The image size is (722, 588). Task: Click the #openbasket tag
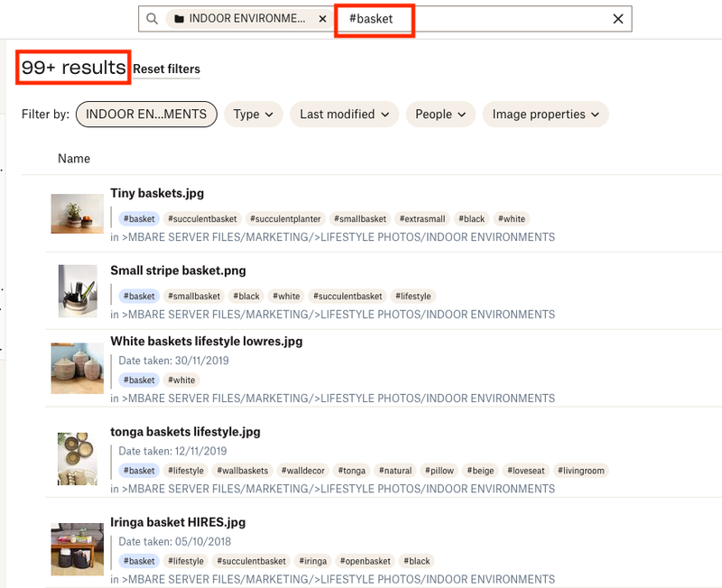[x=366, y=561]
